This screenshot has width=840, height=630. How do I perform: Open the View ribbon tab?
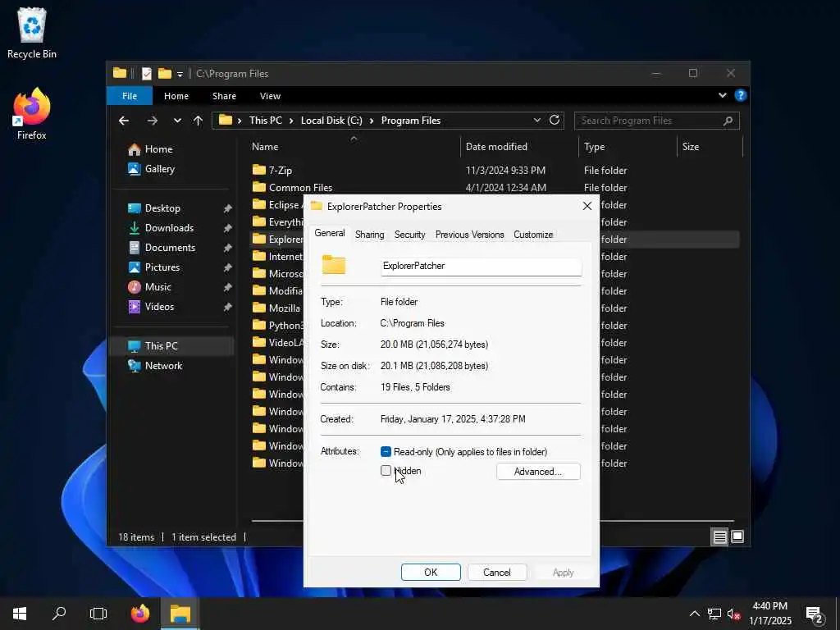click(270, 96)
